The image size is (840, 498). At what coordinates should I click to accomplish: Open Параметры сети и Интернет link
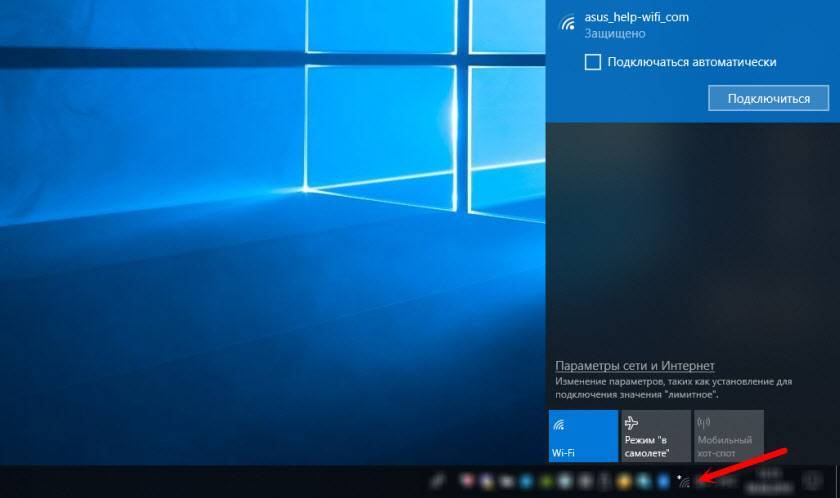(634, 366)
